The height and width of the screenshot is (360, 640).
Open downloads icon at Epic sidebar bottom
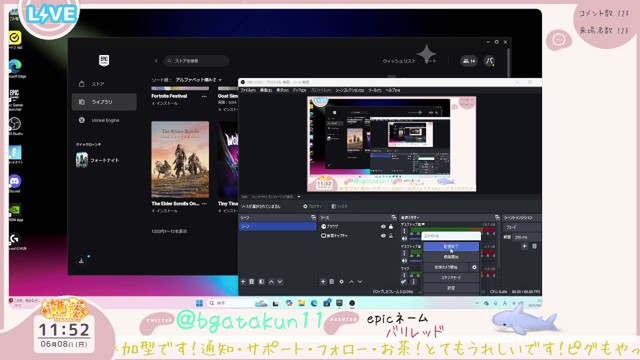pos(81,260)
